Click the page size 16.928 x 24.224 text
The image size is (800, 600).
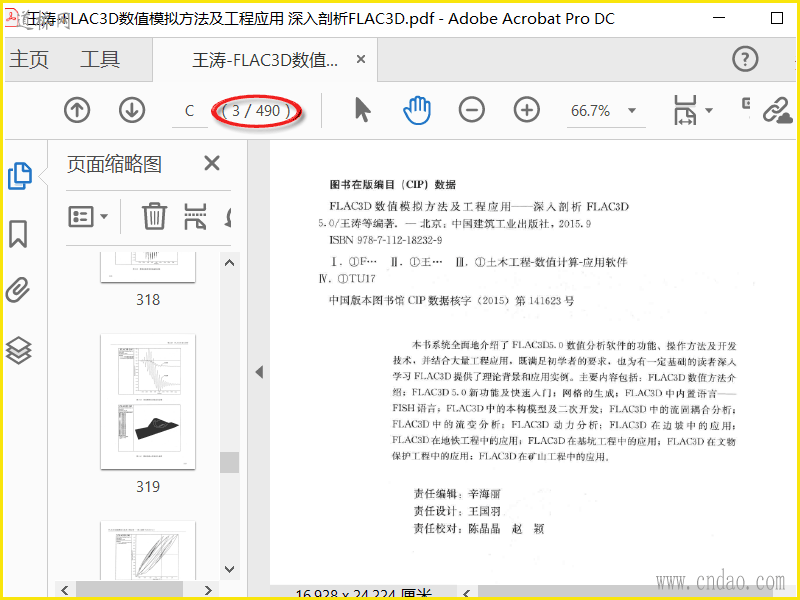[x=364, y=593]
